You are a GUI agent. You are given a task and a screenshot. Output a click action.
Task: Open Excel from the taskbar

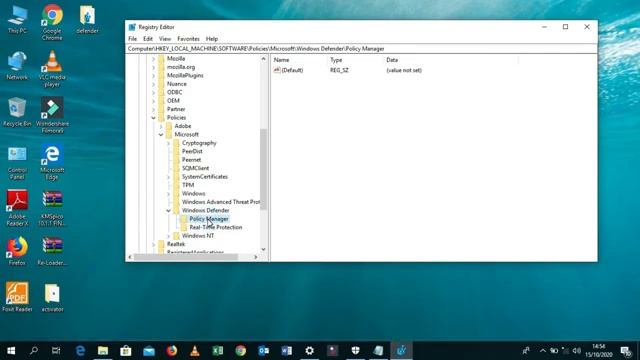click(x=218, y=351)
